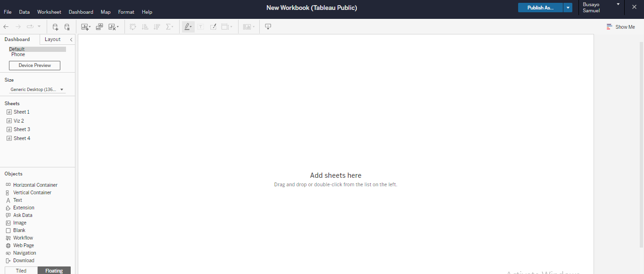
Task: Switch to the Layout pane tab
Action: coord(53,39)
